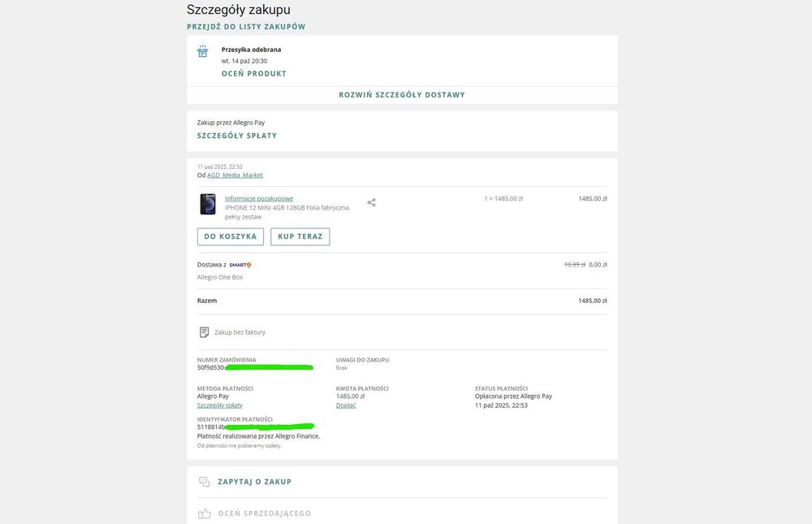Click the Smart! logo in delivery row
The height and width of the screenshot is (524, 812).
pyautogui.click(x=240, y=265)
